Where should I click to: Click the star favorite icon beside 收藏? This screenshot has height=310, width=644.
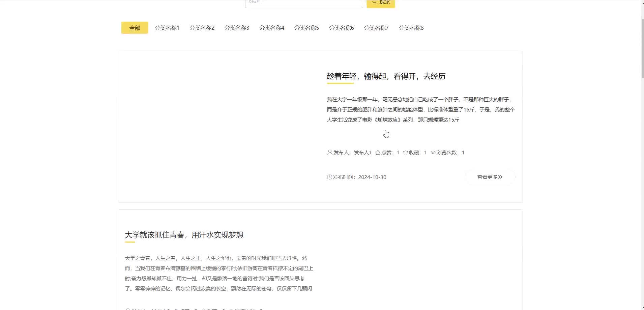[x=405, y=152]
